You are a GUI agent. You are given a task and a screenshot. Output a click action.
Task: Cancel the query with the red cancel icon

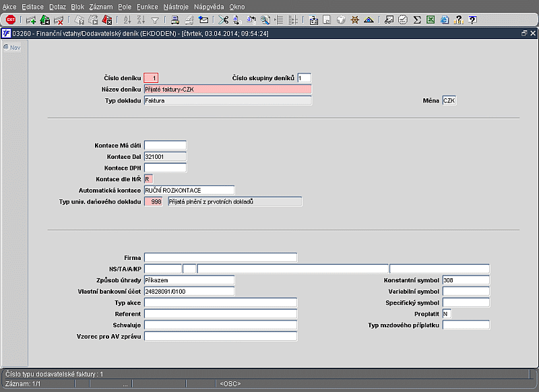(107, 20)
